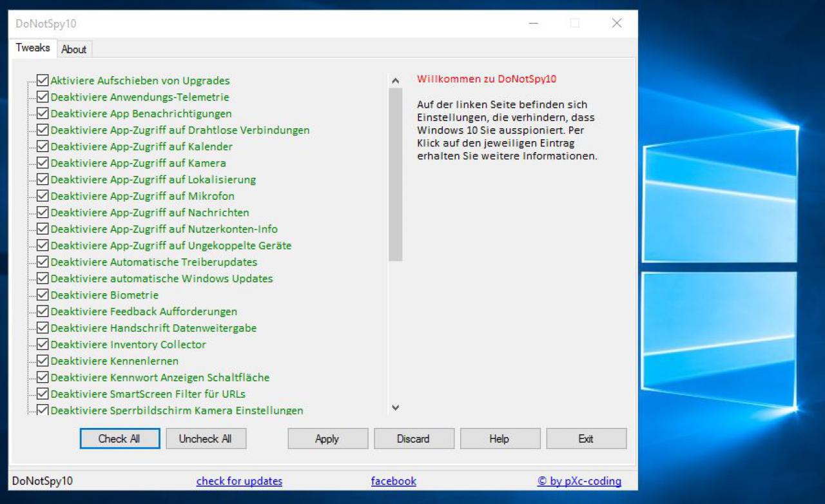Viewport: 825px width, 504px height.
Task: Uncheck Deaktiviere automatische Windows Updates
Action: click(x=43, y=278)
